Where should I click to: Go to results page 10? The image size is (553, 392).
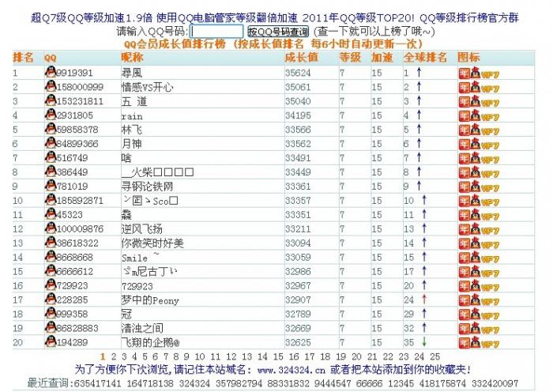coord(200,356)
